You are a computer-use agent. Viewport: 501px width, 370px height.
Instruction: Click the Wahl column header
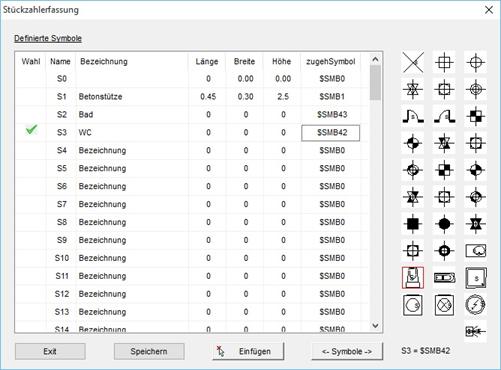tap(31, 61)
